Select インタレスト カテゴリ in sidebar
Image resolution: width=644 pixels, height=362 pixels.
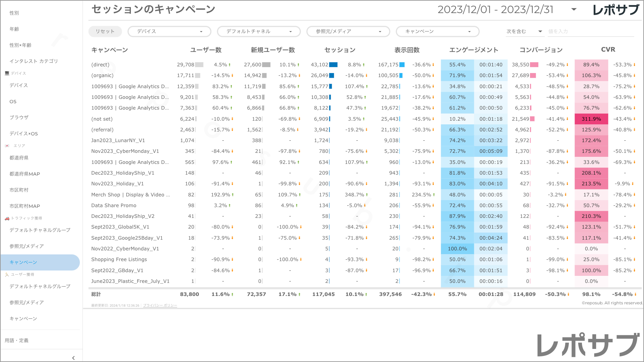(34, 61)
